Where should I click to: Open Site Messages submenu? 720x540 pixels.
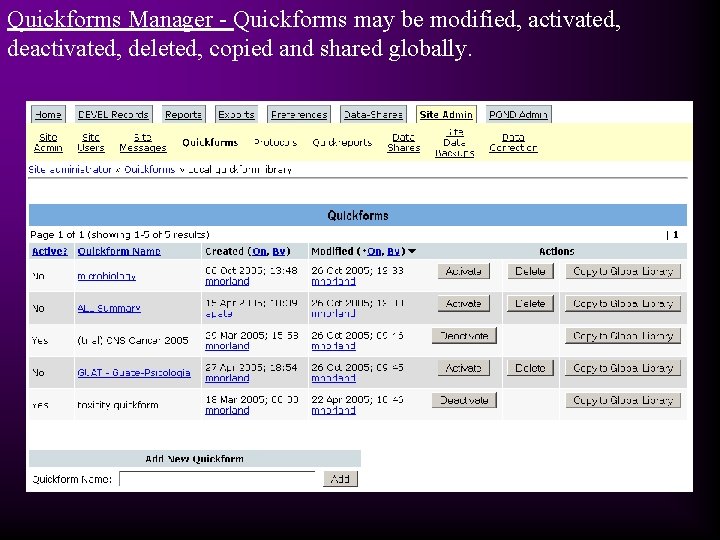pyautogui.click(x=143, y=142)
